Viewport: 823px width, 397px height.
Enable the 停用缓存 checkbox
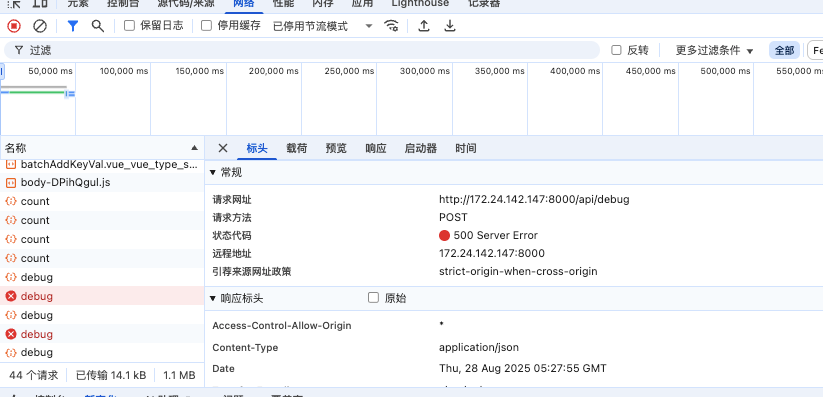207,25
